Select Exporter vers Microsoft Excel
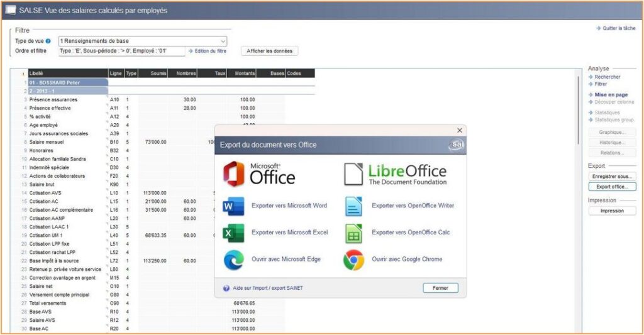644x335 pixels. click(289, 233)
